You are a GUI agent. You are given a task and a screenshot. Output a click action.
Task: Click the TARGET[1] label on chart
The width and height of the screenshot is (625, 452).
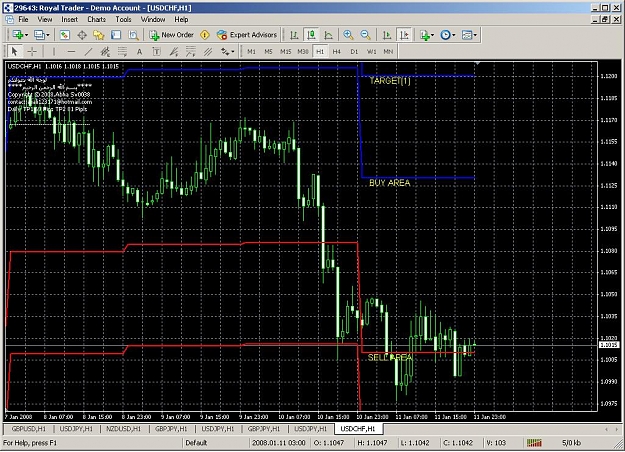coord(389,81)
